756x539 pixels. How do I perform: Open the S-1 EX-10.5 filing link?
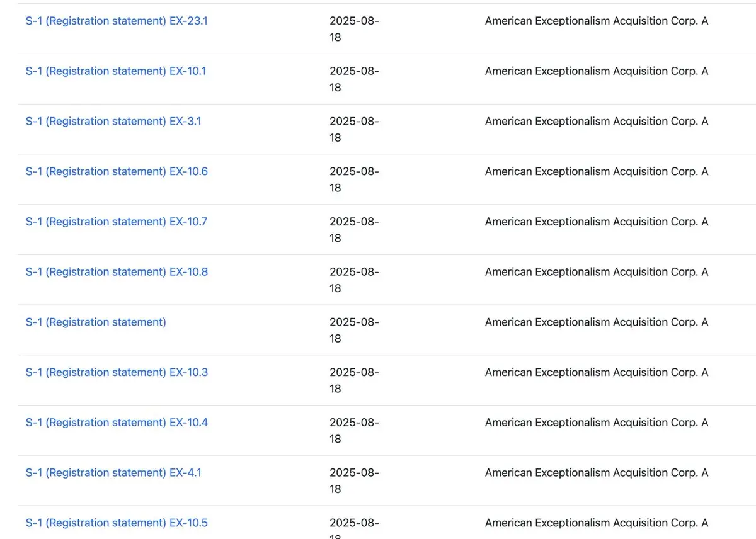point(117,523)
